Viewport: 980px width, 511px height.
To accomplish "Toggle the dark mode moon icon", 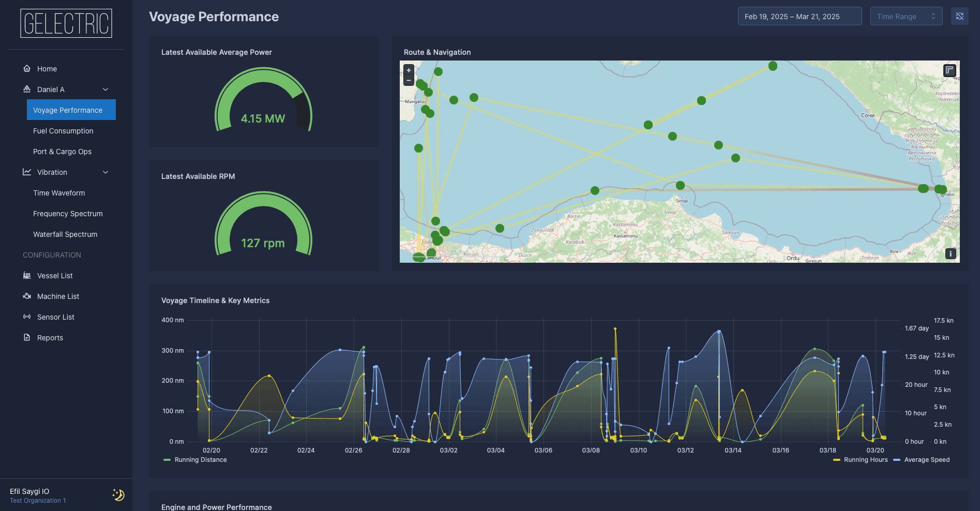I will (x=118, y=495).
